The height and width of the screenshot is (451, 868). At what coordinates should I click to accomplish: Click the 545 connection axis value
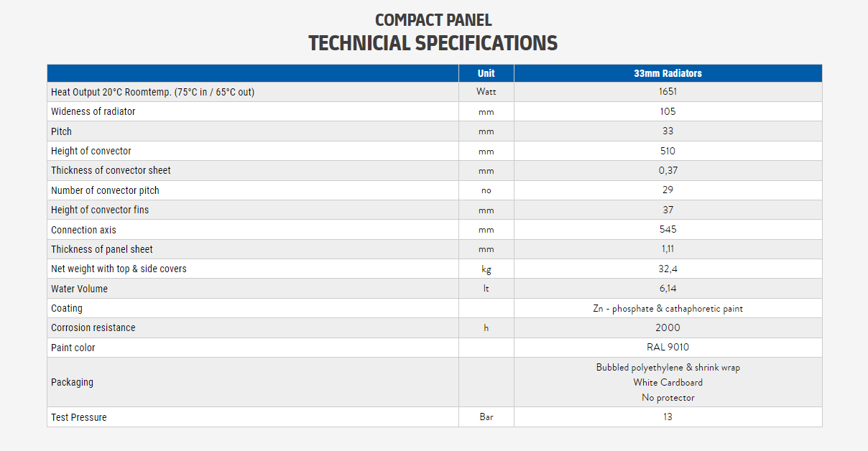click(668, 229)
